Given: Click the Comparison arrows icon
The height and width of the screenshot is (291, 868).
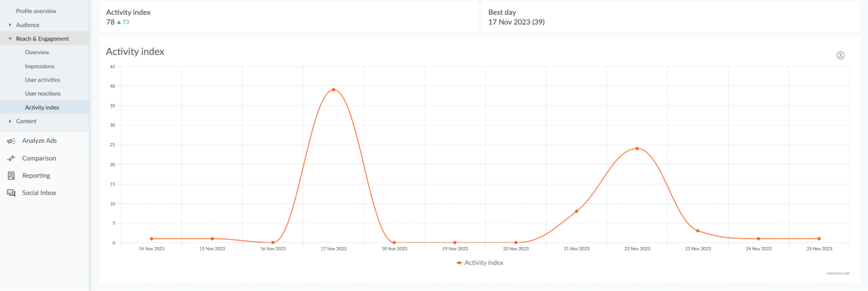Looking at the screenshot, I should tap(11, 158).
